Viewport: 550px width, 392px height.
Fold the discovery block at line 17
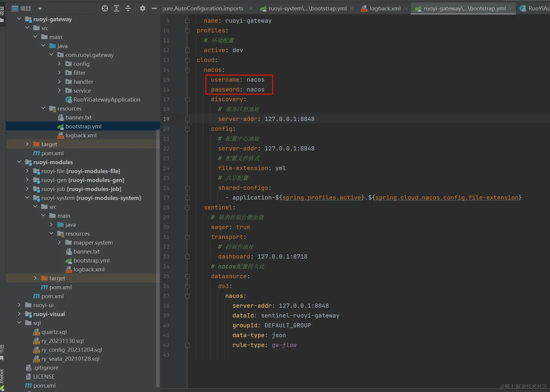187,99
